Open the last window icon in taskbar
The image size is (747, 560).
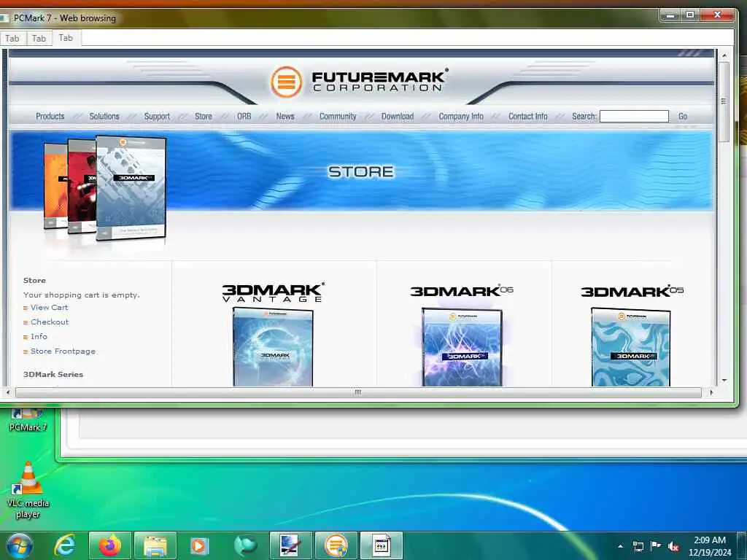[x=381, y=545]
